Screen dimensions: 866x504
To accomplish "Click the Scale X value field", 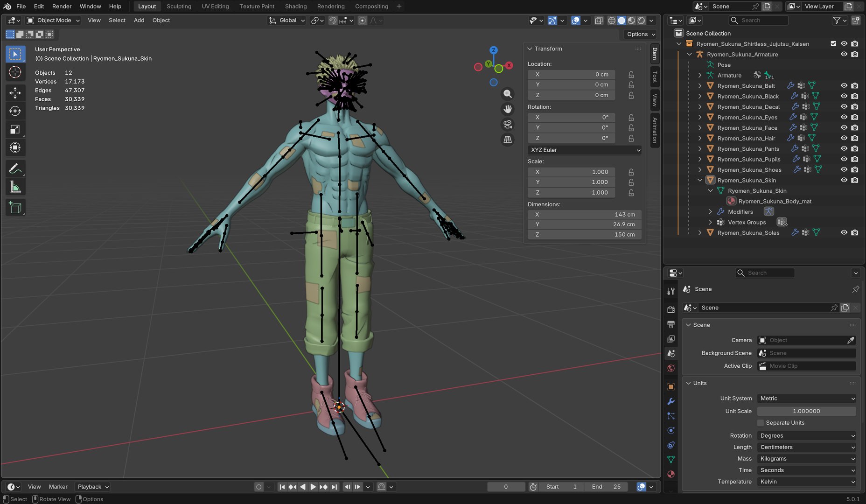I will tap(571, 172).
